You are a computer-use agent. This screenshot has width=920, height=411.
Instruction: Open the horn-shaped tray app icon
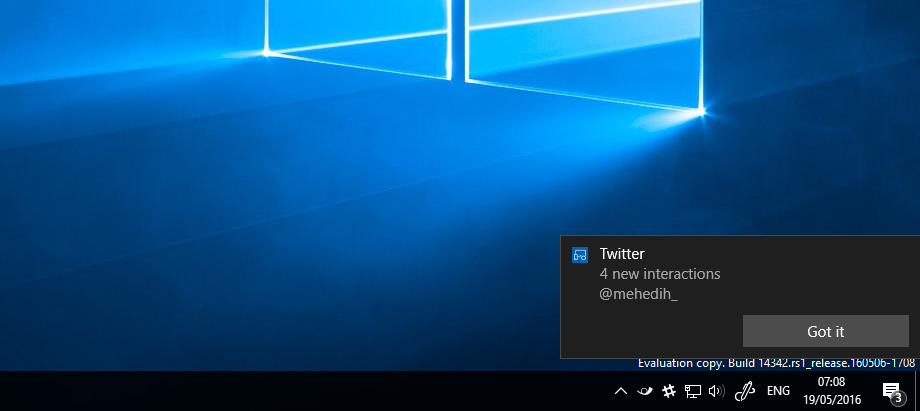coord(644,391)
